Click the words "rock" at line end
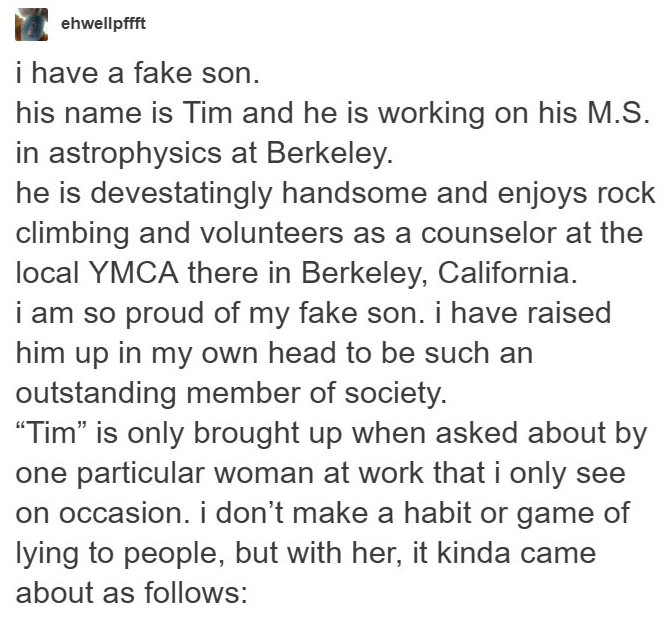This screenshot has height=620, width=667. 621,192
